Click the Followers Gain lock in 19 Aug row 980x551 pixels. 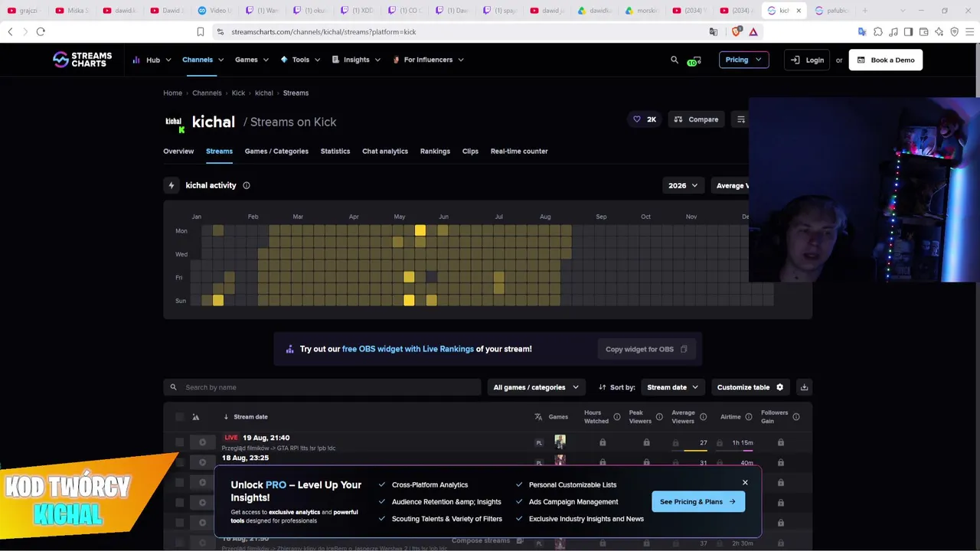coord(780,442)
